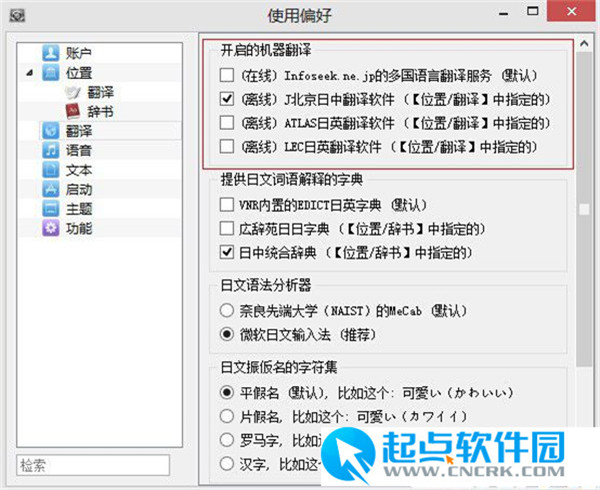Open 翻译 sub-item under 位置
The height and width of the screenshot is (490, 600).
tap(100, 92)
